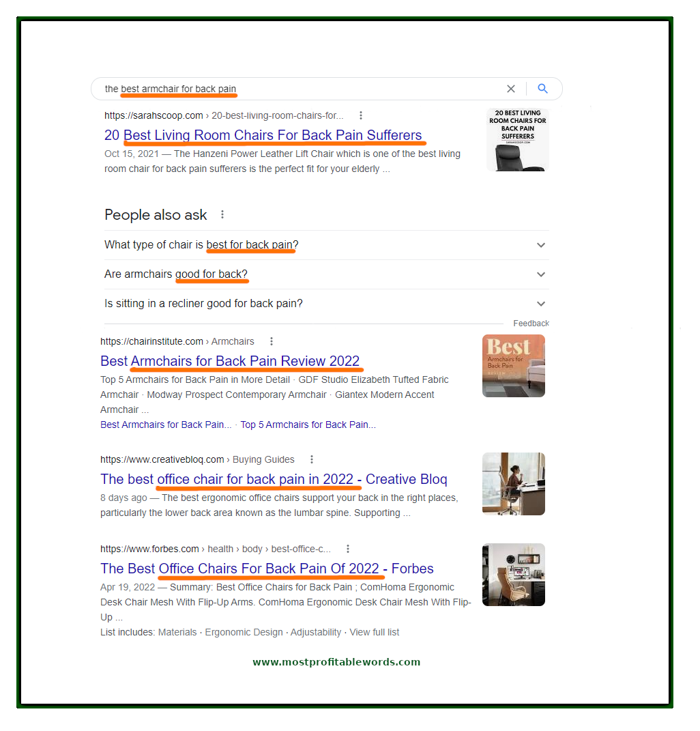
Task: Open the three-dot menu on the sarahscoop result
Action: pyautogui.click(x=361, y=115)
